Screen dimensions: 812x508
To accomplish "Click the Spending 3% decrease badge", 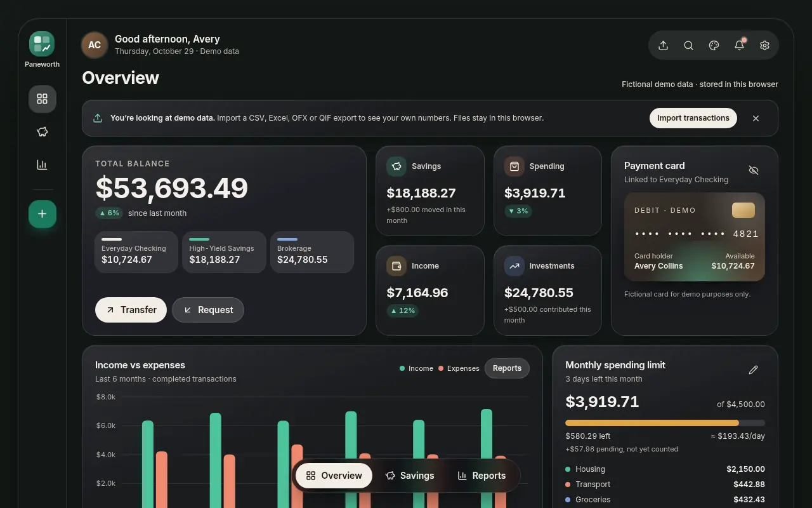I will point(518,211).
